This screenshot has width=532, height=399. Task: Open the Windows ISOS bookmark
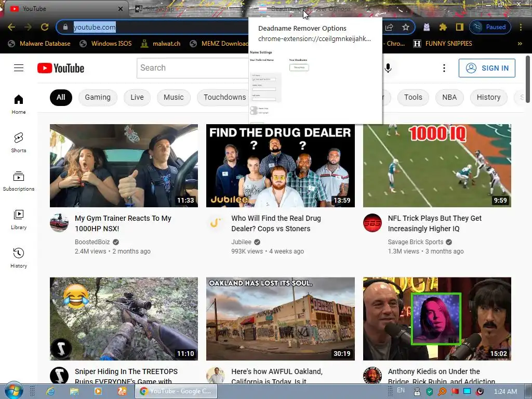[x=105, y=44]
